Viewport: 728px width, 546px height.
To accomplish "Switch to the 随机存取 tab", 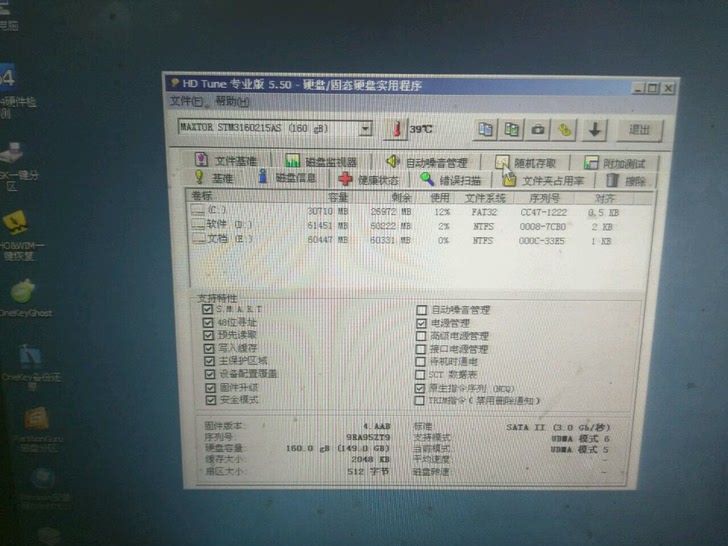I will (525, 163).
